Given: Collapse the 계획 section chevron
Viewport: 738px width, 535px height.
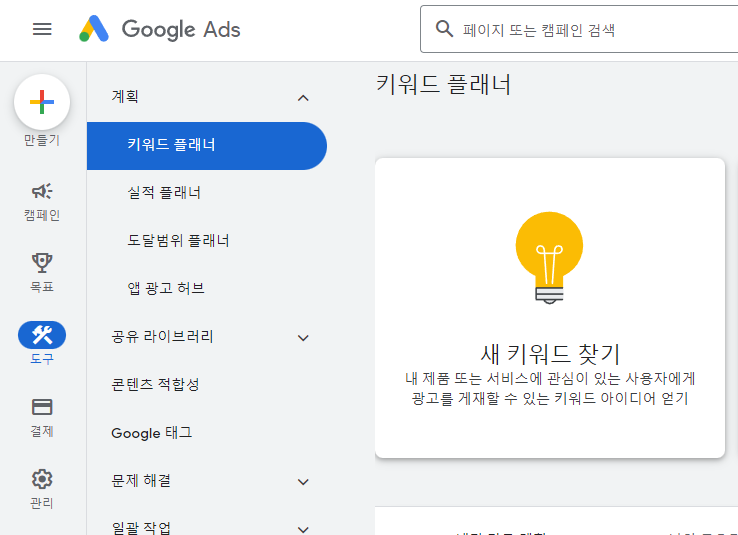Looking at the screenshot, I should pos(303,98).
